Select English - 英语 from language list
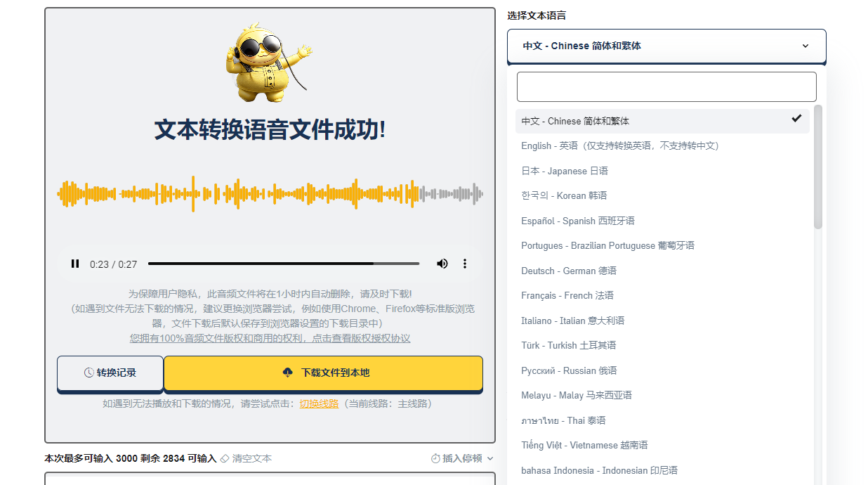 (619, 146)
